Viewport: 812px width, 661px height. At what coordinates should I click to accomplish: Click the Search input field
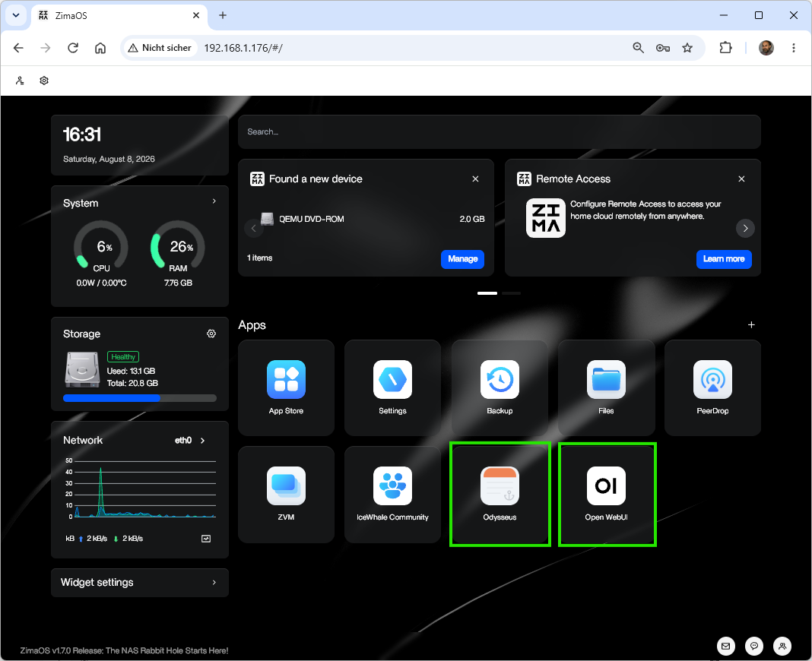click(x=500, y=132)
